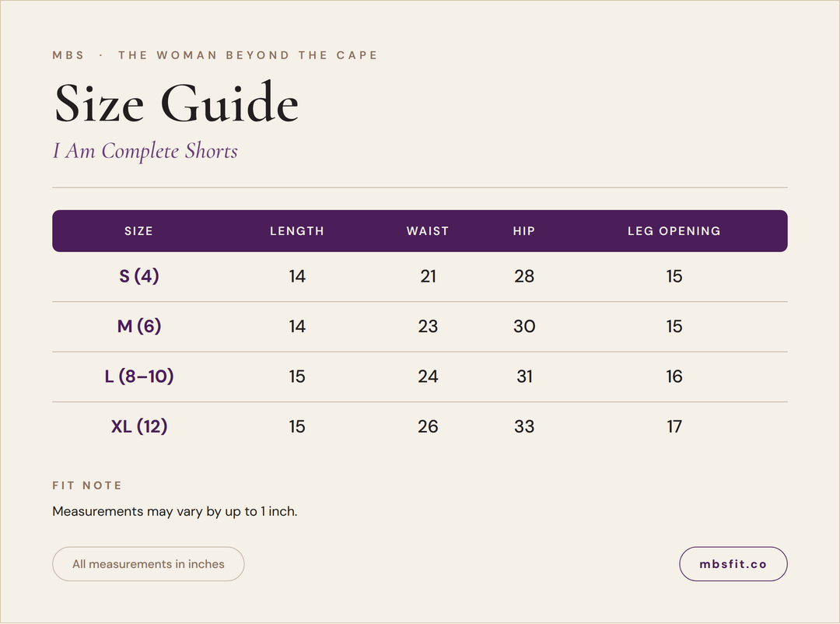
Task: Select the LEG OPENING column header
Action: click(674, 231)
